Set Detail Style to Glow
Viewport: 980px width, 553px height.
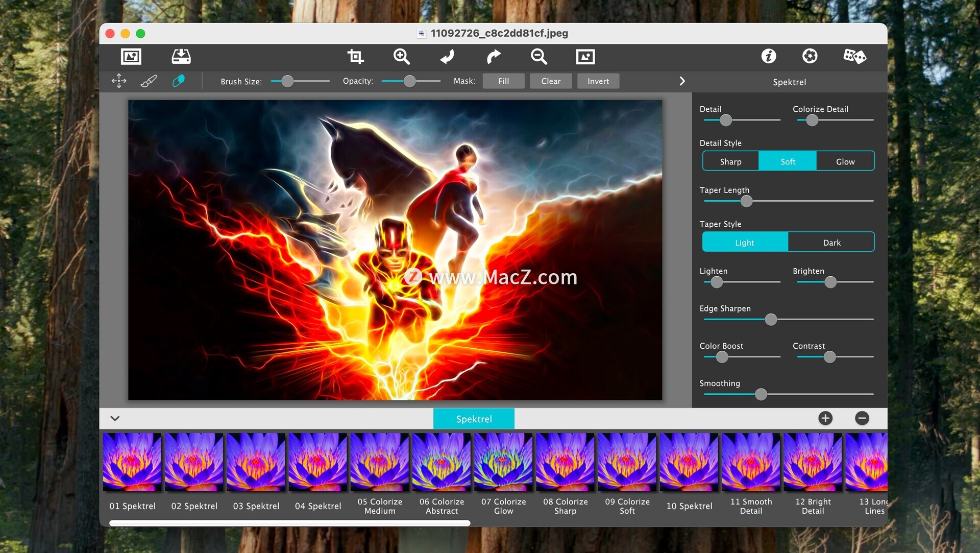[x=845, y=161]
